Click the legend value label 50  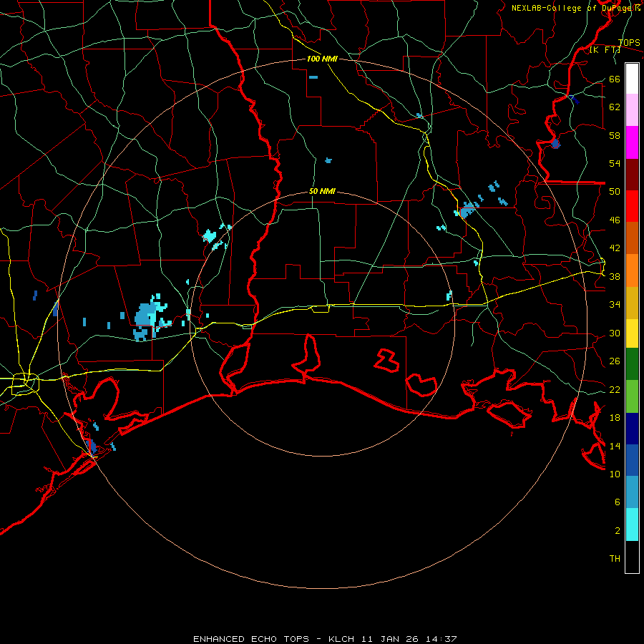615,191
